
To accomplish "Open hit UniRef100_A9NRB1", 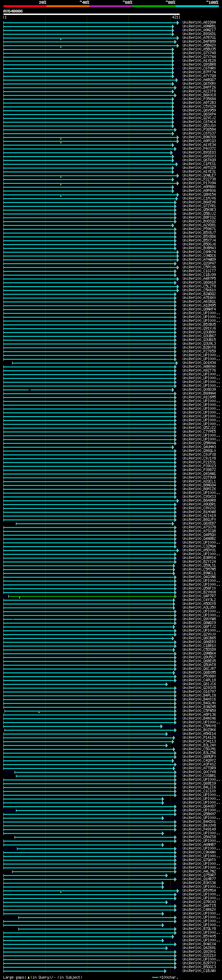I will (x=199, y=26).
